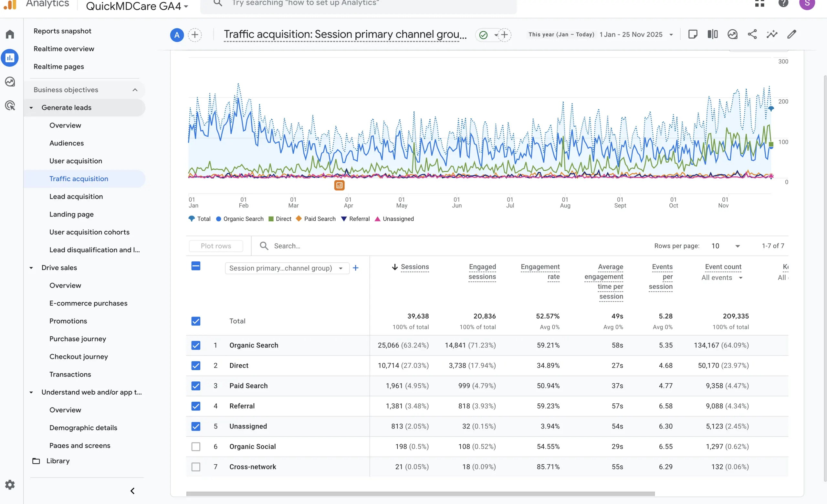Open the Demographic details report
The height and width of the screenshot is (504, 827).
tap(83, 428)
